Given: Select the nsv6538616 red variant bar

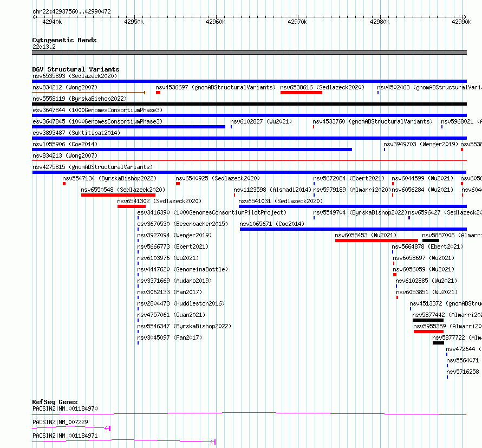Looking at the screenshot, I should pos(301,93).
